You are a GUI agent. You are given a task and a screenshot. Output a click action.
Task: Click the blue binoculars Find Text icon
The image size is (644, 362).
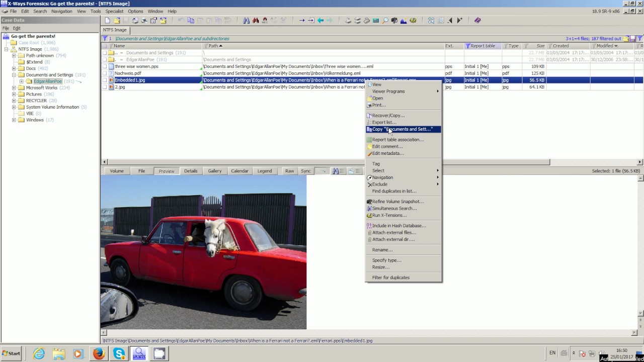[247, 21]
